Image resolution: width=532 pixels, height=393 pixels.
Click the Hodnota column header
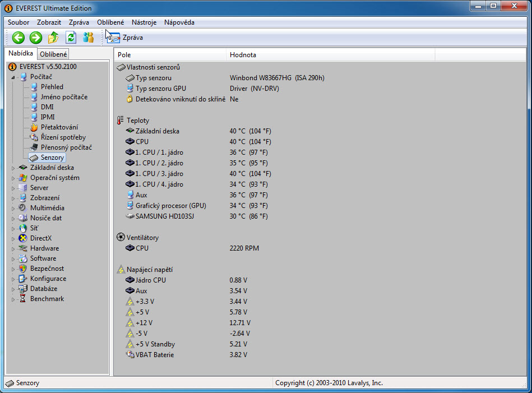coord(330,54)
